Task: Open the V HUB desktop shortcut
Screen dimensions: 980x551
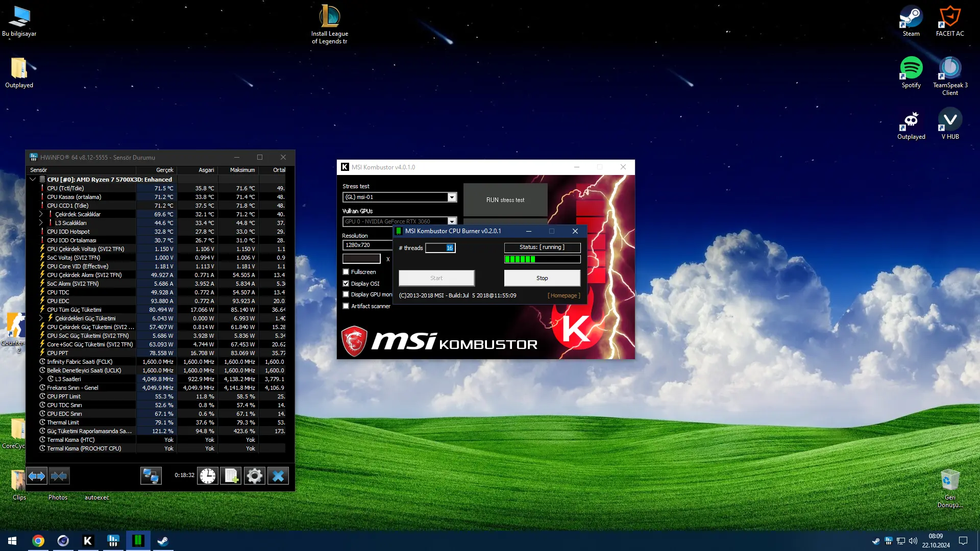Action: pyautogui.click(x=950, y=124)
